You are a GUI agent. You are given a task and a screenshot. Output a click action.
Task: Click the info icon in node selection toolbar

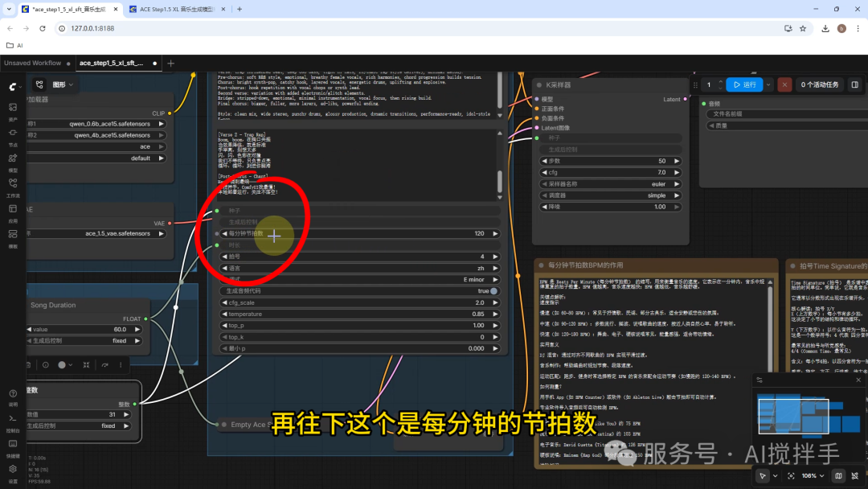(45, 365)
